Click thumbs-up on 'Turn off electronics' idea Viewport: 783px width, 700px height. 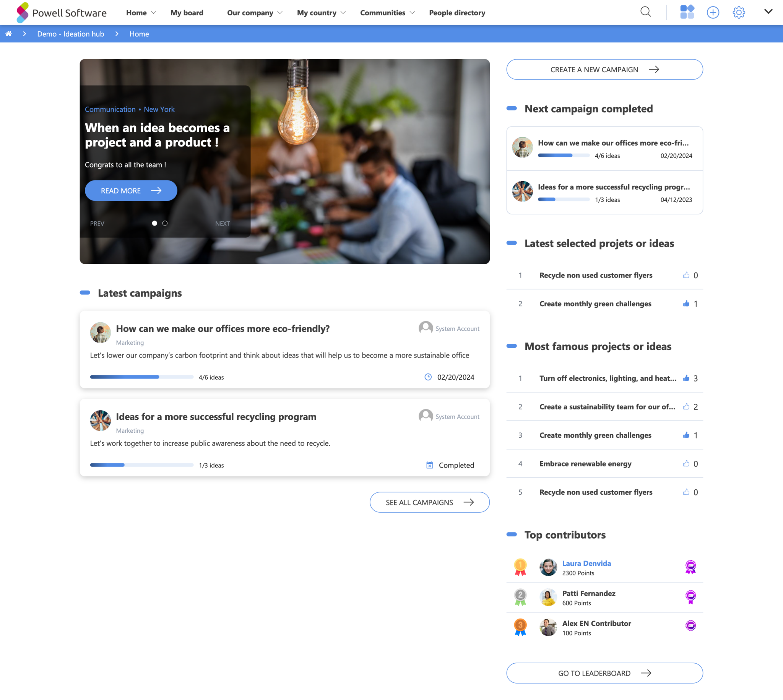686,378
